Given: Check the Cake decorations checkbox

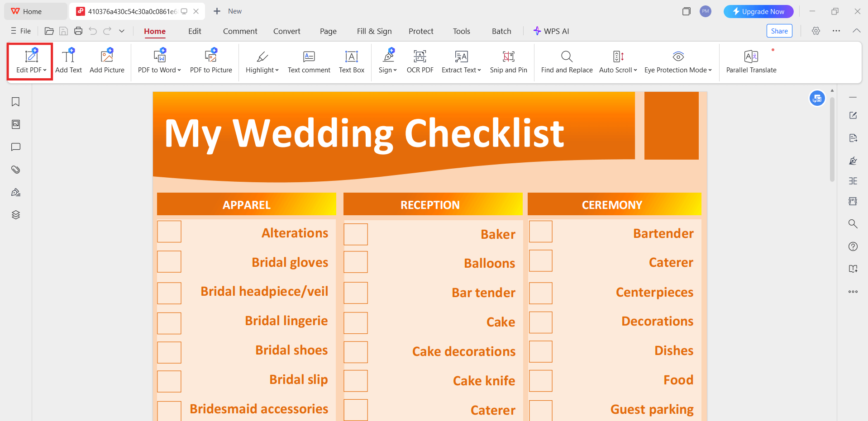Looking at the screenshot, I should point(356,352).
